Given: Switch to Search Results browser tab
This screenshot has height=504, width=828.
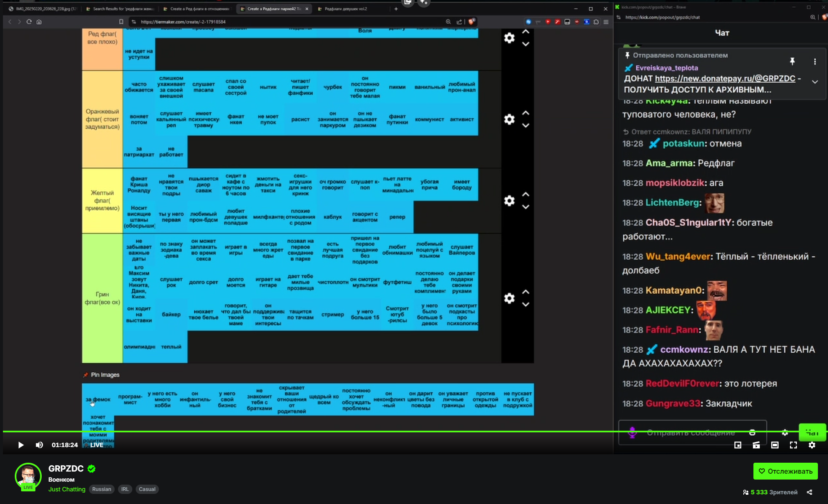Looking at the screenshot, I should pyautogui.click(x=120, y=9).
